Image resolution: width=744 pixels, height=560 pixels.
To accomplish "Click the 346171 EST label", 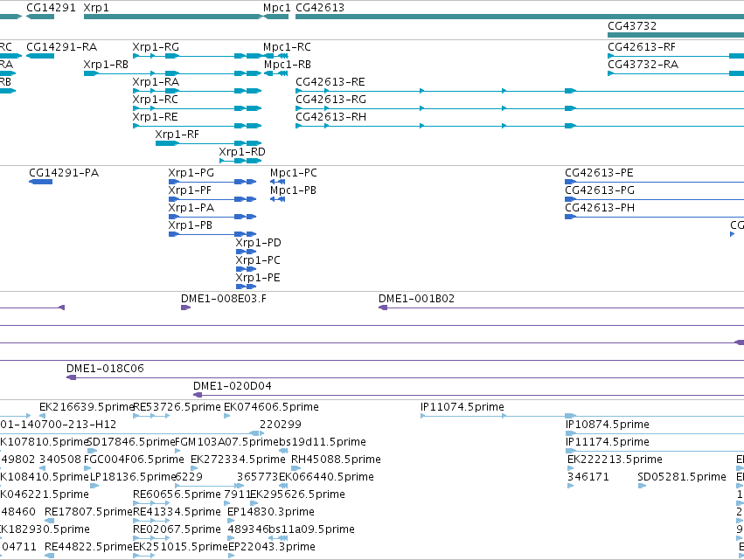I will point(588,478).
